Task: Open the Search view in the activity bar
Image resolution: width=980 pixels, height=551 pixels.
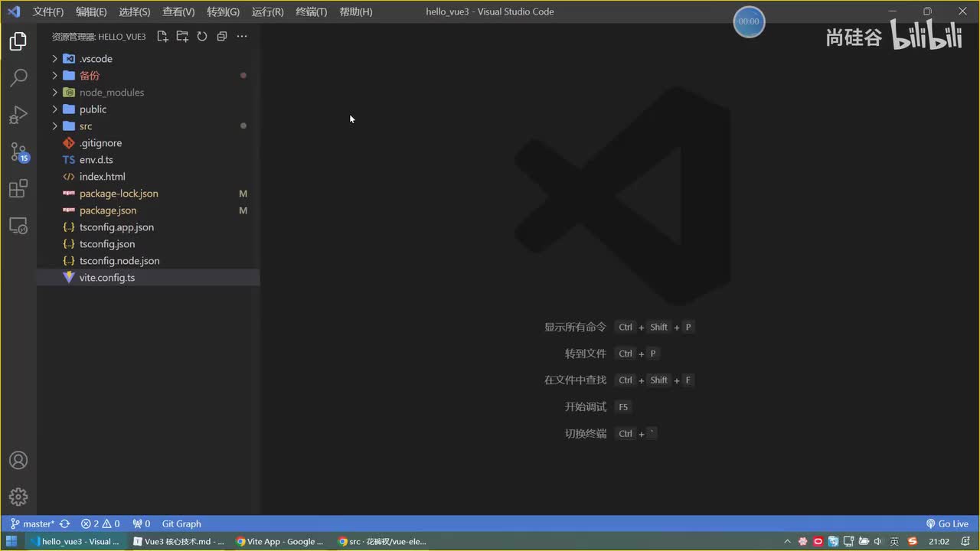Action: tap(18, 77)
